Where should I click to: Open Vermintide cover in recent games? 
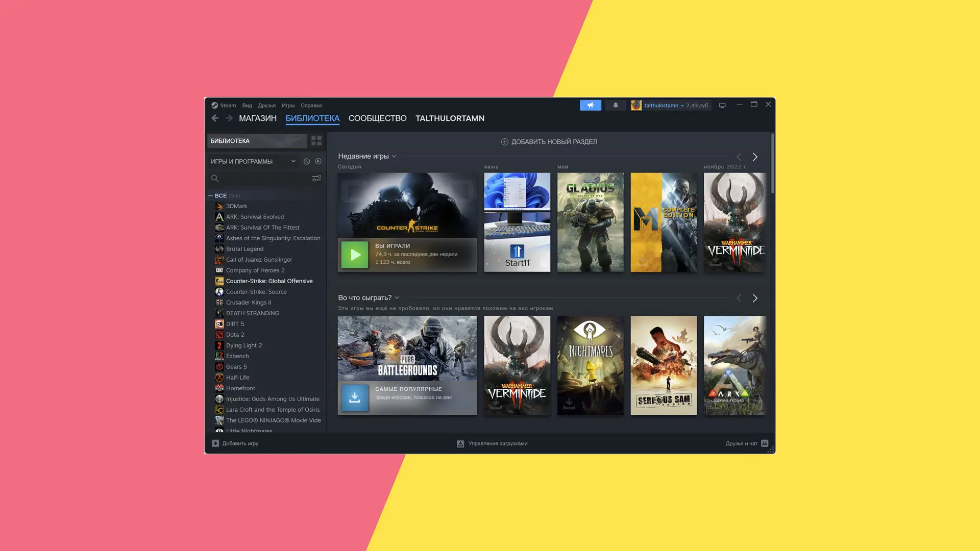[735, 222]
